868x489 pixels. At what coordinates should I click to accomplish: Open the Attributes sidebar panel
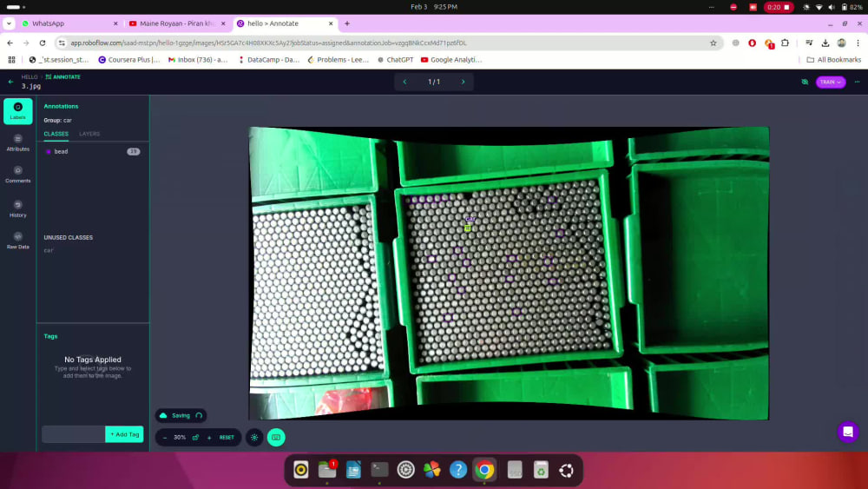click(17, 143)
